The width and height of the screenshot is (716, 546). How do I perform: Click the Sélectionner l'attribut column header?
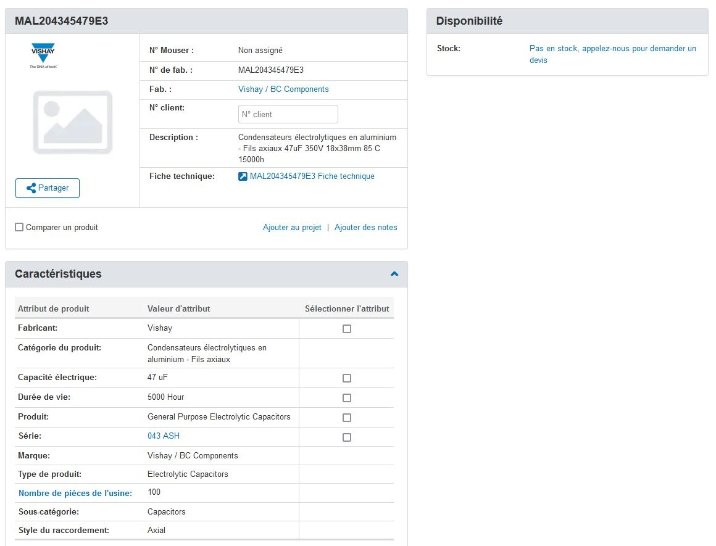(347, 309)
